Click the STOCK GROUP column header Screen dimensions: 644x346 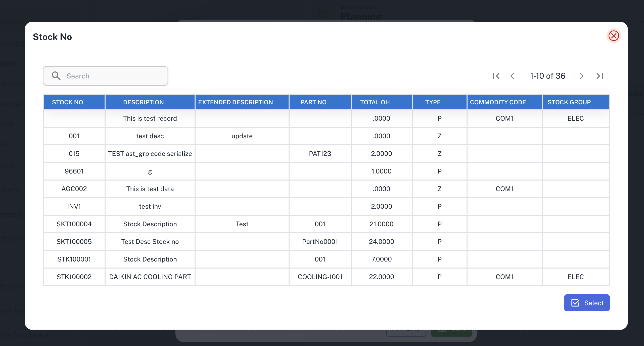[x=569, y=102]
